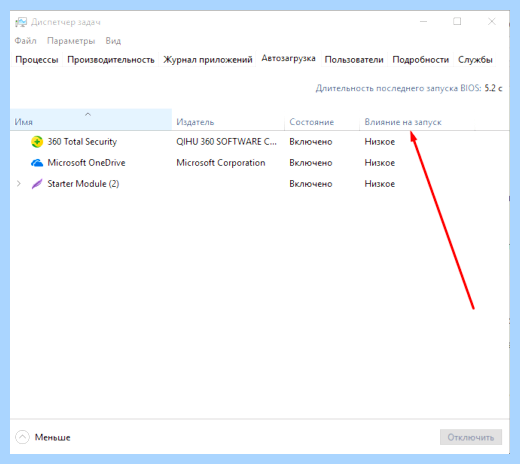This screenshot has width=520, height=464.
Task: Switch to the Производительность tab
Action: [111, 60]
